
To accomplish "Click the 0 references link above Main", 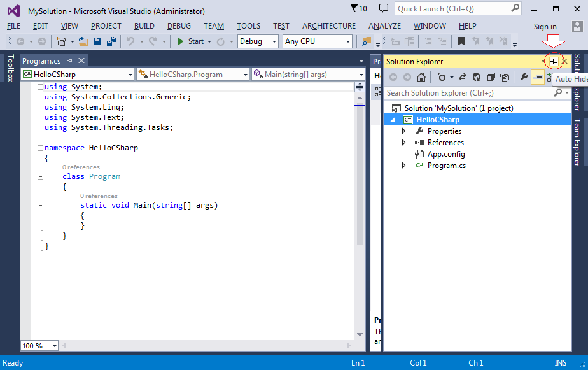I will (99, 196).
